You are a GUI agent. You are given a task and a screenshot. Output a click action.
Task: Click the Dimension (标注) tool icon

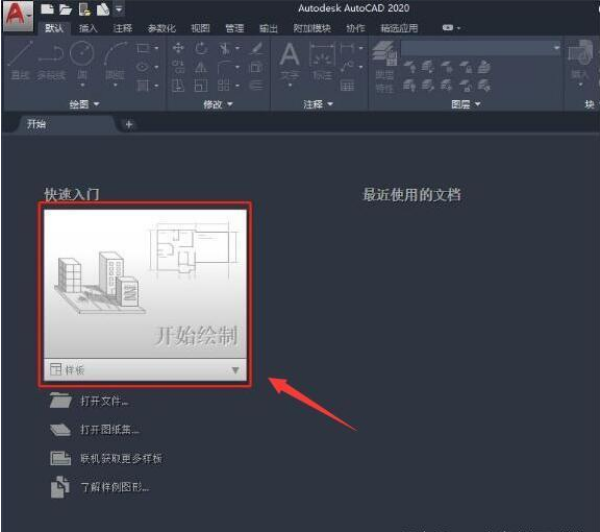(321, 60)
